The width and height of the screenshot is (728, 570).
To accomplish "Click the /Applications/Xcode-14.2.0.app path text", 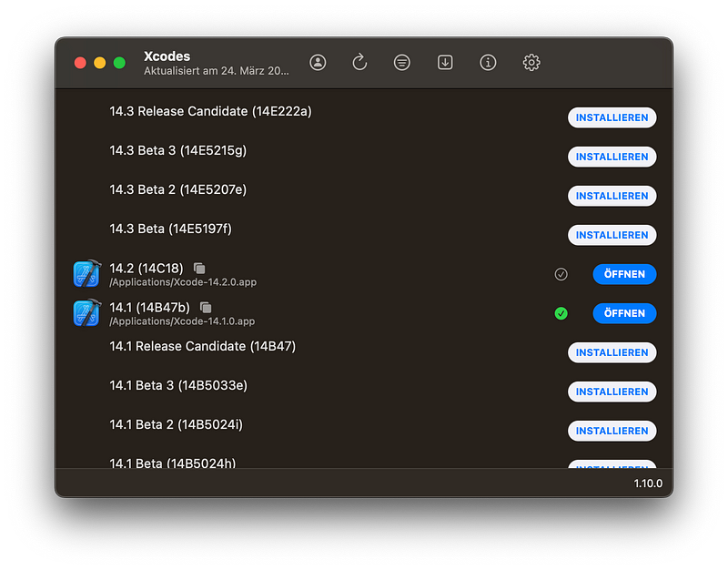I will click(183, 282).
